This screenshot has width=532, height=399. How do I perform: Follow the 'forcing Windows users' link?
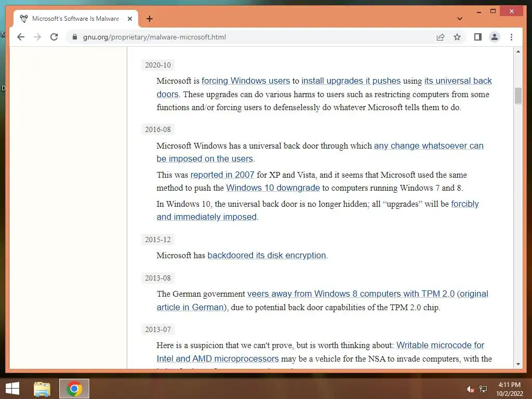(x=246, y=81)
